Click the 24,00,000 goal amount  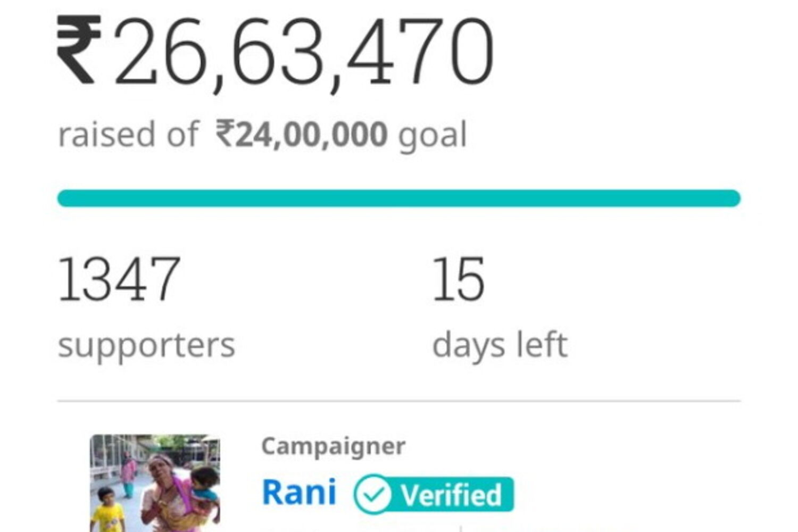point(311,135)
